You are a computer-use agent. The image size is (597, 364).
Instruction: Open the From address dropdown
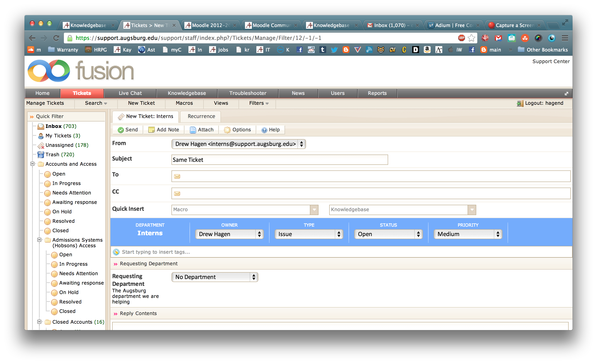coord(238,144)
